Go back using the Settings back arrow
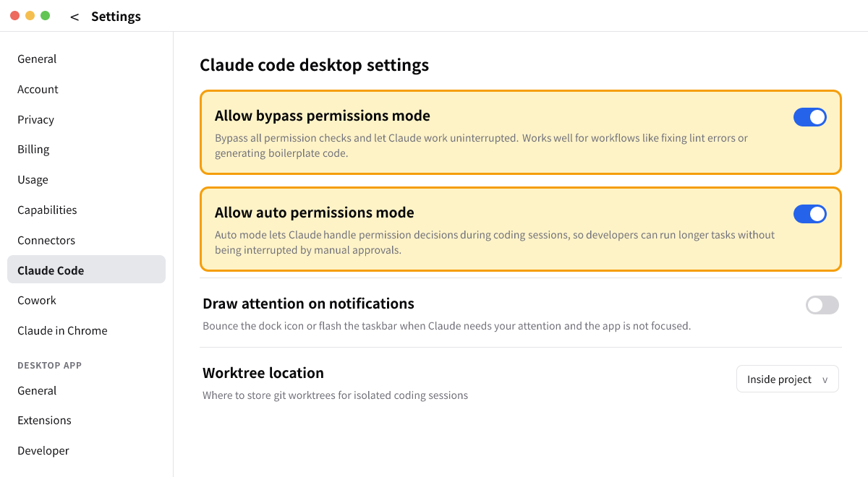 point(75,17)
